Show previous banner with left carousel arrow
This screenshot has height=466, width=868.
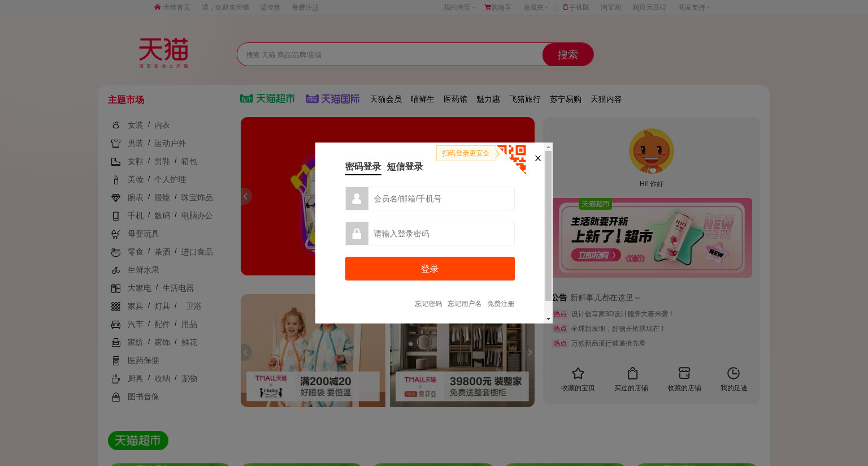click(245, 196)
